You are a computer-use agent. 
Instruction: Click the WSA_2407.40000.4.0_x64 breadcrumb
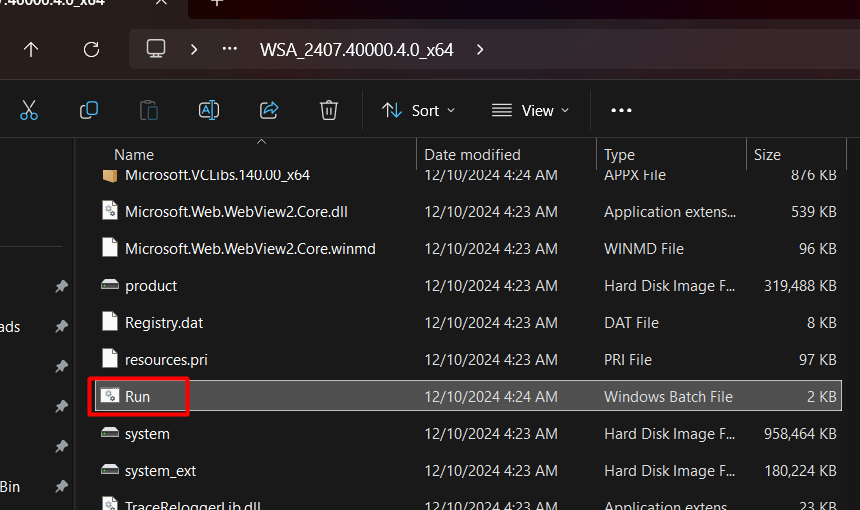tap(357, 50)
